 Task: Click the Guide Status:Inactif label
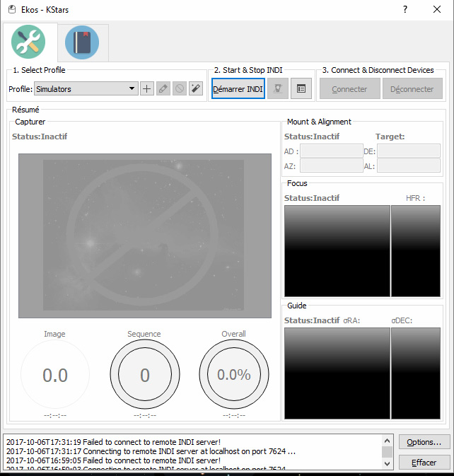pos(312,320)
